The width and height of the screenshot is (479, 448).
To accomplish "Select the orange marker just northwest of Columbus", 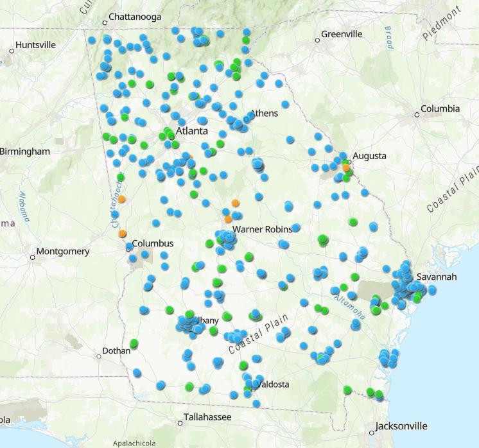I will (x=122, y=234).
